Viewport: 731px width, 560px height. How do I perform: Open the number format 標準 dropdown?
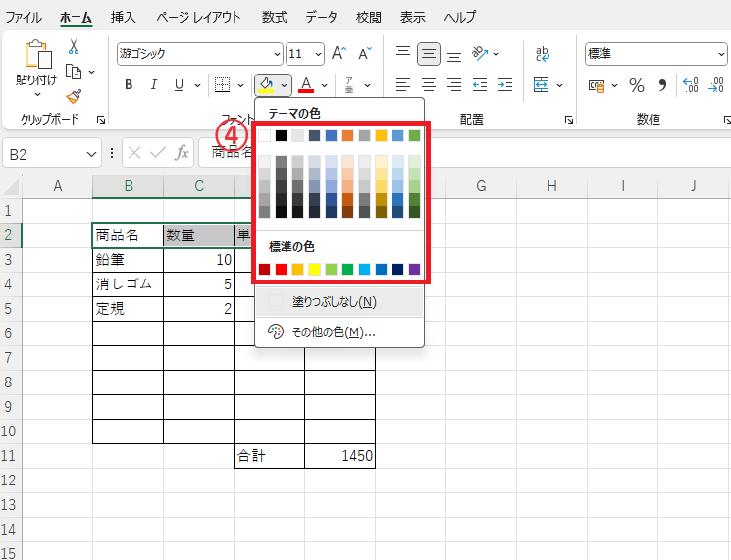coord(721,55)
